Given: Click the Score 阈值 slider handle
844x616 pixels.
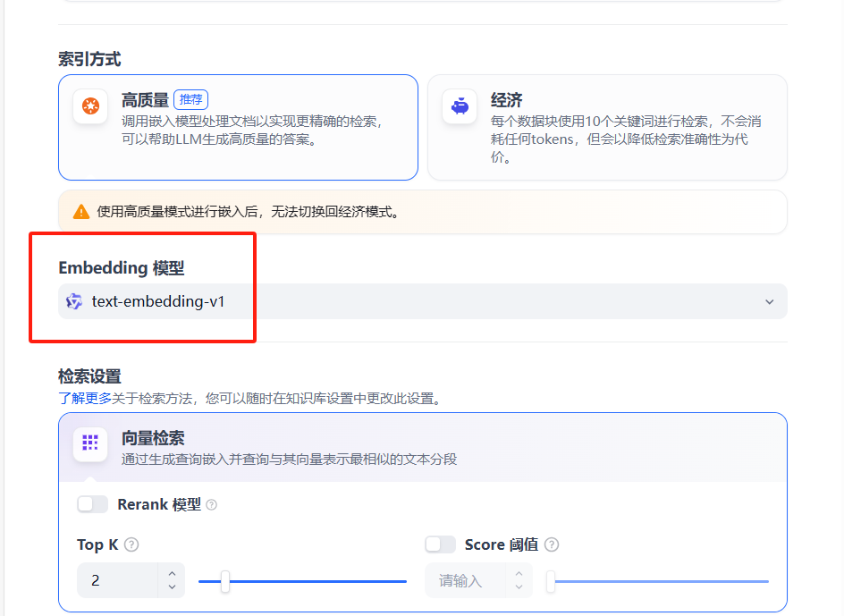Looking at the screenshot, I should (x=551, y=581).
